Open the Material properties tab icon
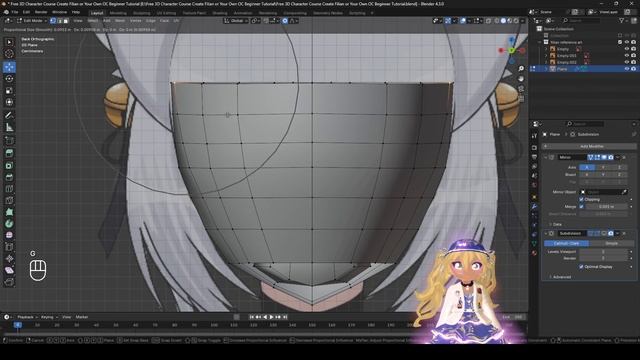 pos(534,253)
